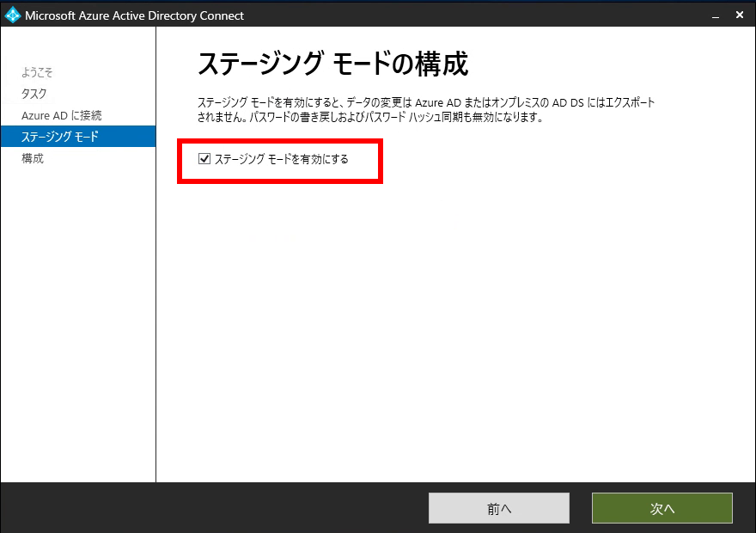Select the タスク step in sidebar
This screenshot has width=756, height=533.
point(34,94)
